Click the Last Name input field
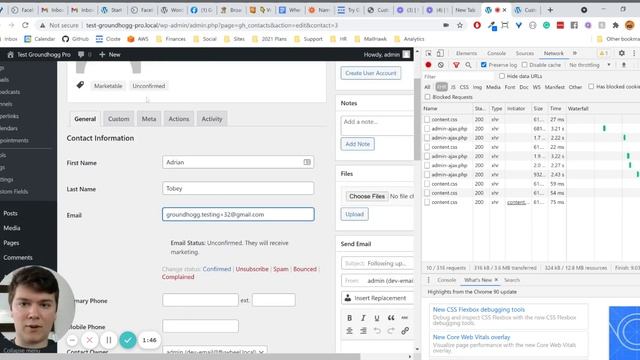The height and width of the screenshot is (360, 640). [238, 188]
